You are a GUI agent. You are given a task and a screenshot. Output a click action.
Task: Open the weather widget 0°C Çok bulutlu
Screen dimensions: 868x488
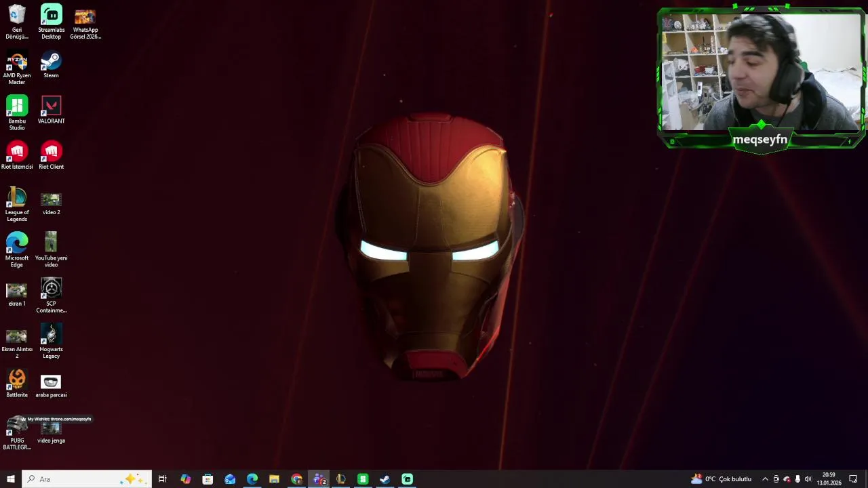(721, 479)
